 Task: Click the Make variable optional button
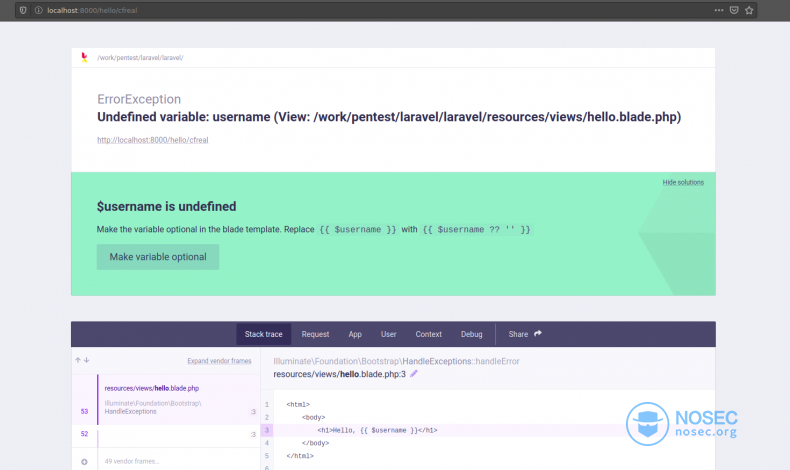point(158,257)
